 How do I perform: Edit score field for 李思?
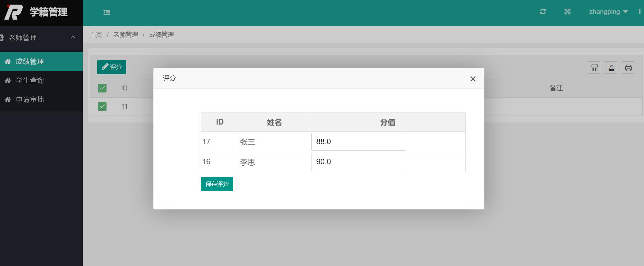(x=359, y=162)
